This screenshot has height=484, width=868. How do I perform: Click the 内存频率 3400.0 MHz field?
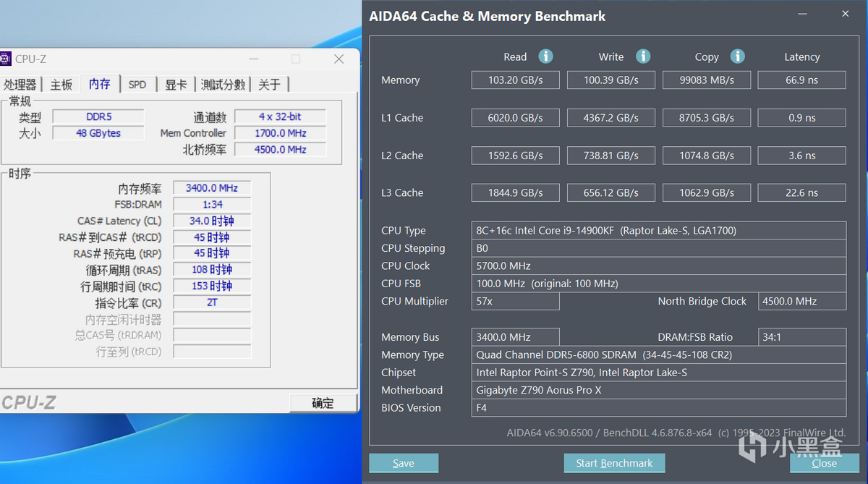(x=212, y=188)
